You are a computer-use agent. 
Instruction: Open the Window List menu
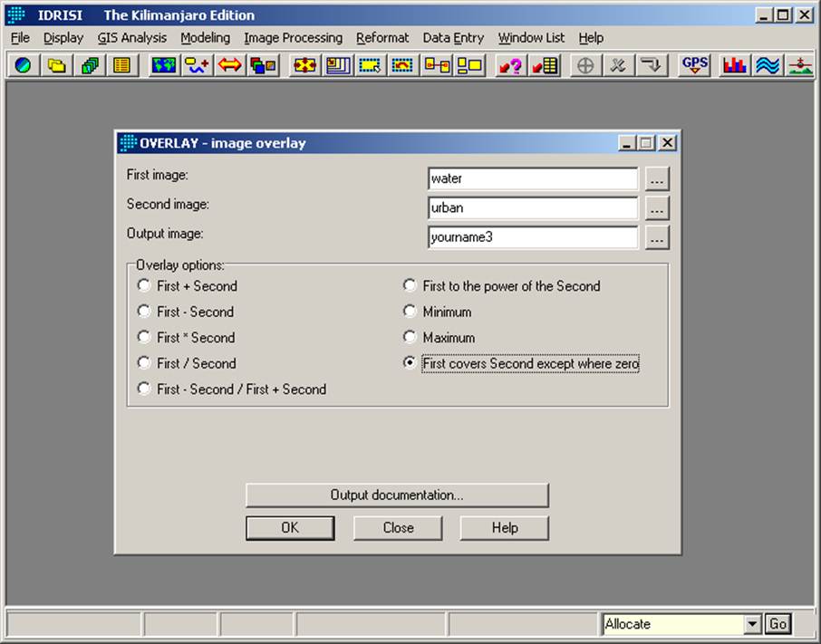(531, 38)
